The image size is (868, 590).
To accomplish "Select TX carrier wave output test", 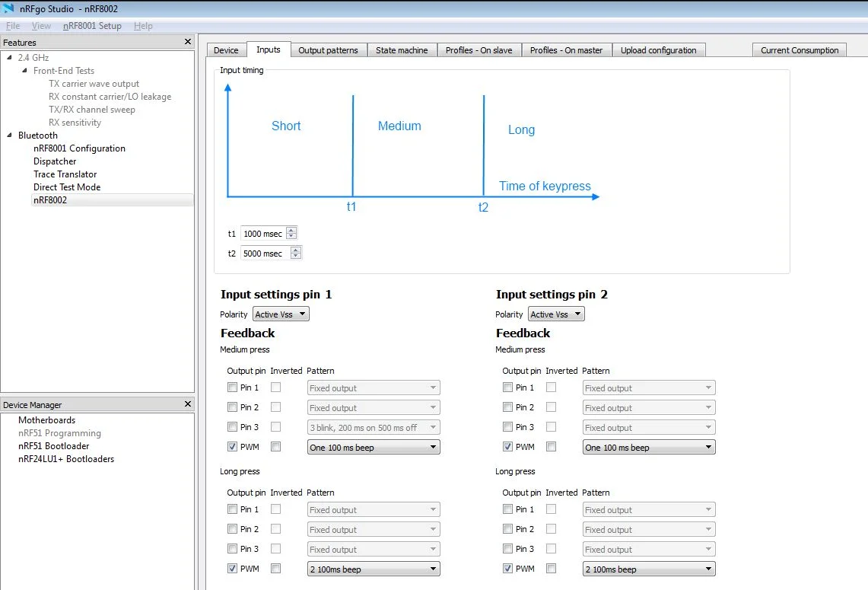I will [94, 84].
